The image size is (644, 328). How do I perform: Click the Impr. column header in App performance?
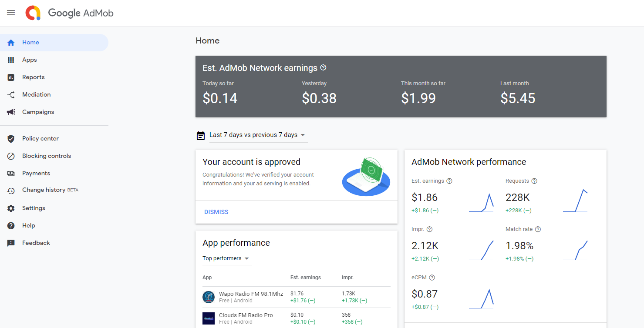pos(347,278)
